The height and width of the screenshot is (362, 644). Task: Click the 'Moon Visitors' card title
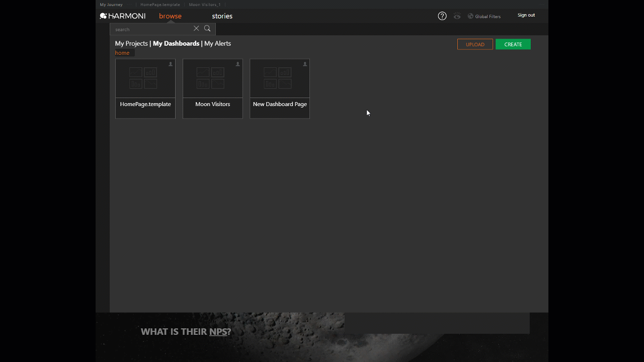[212, 104]
